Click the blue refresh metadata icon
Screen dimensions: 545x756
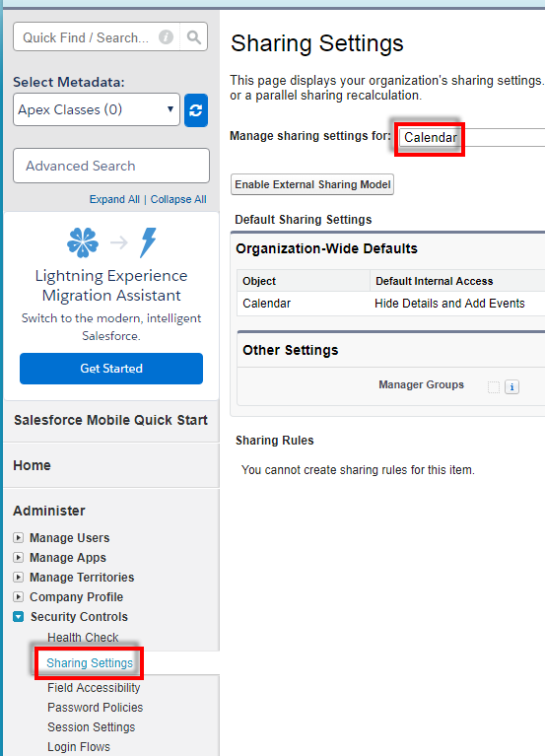(x=196, y=110)
